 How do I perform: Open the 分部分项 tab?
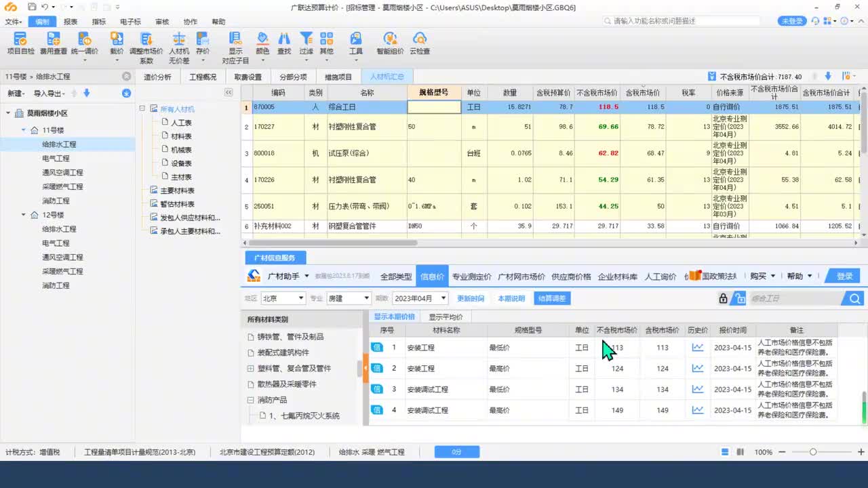tap(293, 77)
